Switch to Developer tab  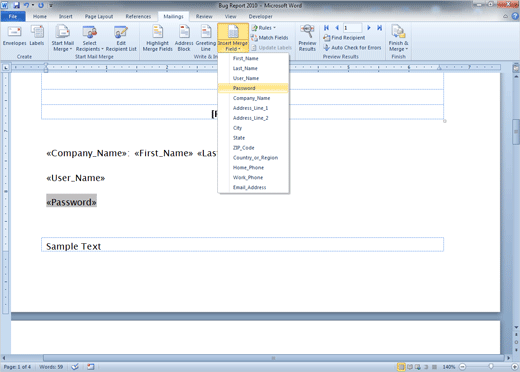(260, 16)
